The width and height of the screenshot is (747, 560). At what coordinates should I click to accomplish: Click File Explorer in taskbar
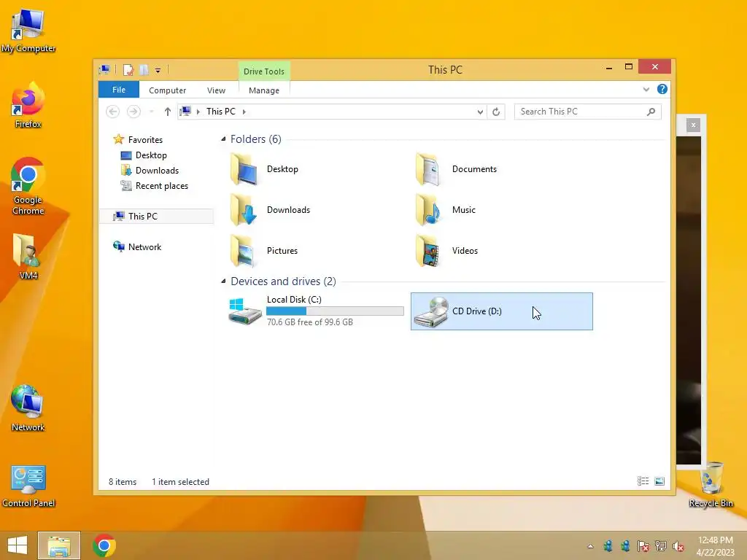click(x=59, y=545)
